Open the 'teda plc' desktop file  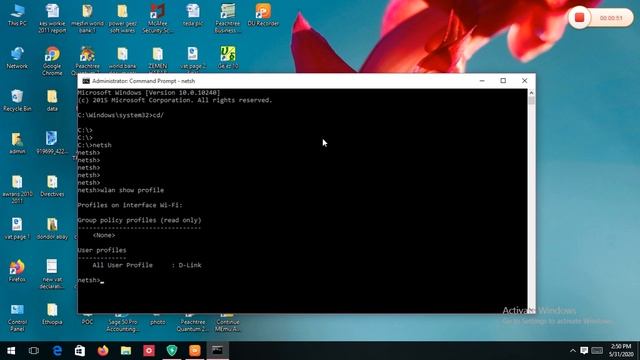[193, 15]
